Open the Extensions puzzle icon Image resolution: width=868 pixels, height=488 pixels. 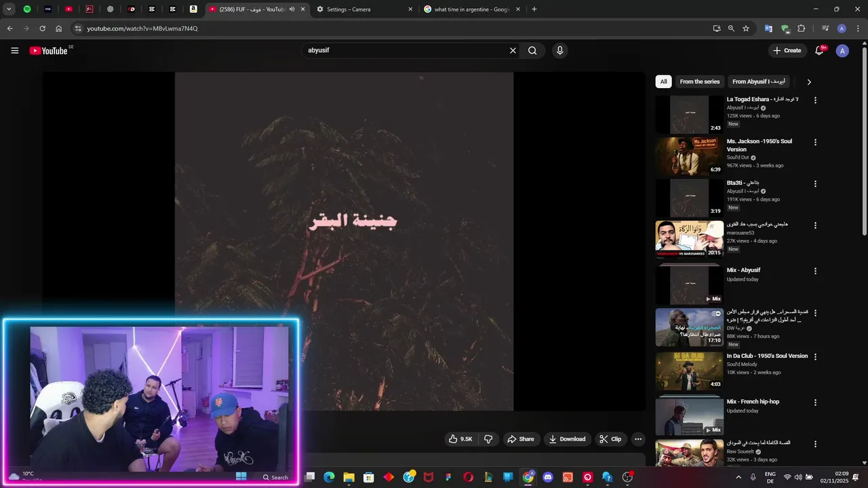[x=801, y=28]
